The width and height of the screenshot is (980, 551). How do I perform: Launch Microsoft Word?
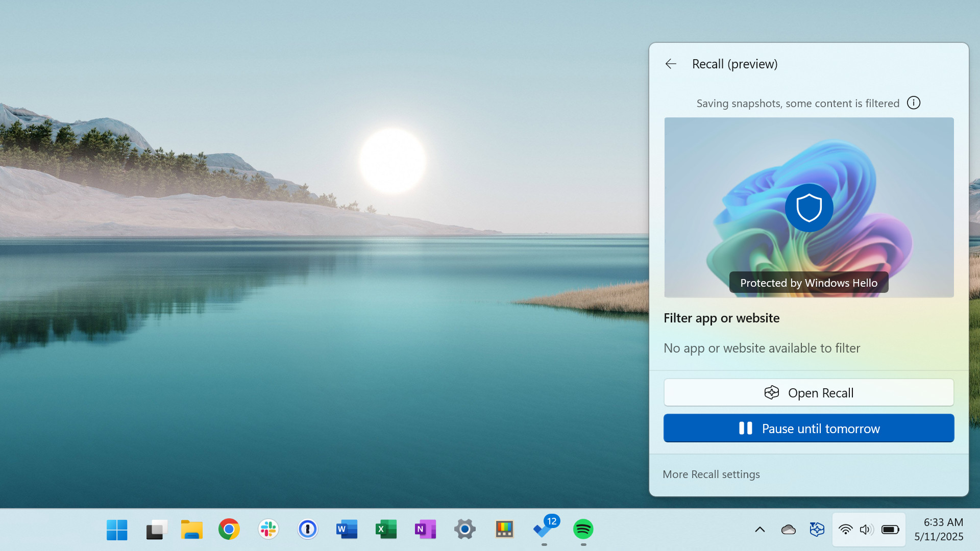coord(347,530)
